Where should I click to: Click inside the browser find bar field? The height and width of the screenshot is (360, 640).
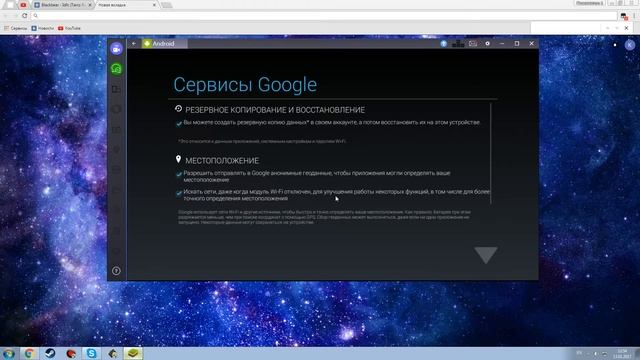click(x=565, y=28)
